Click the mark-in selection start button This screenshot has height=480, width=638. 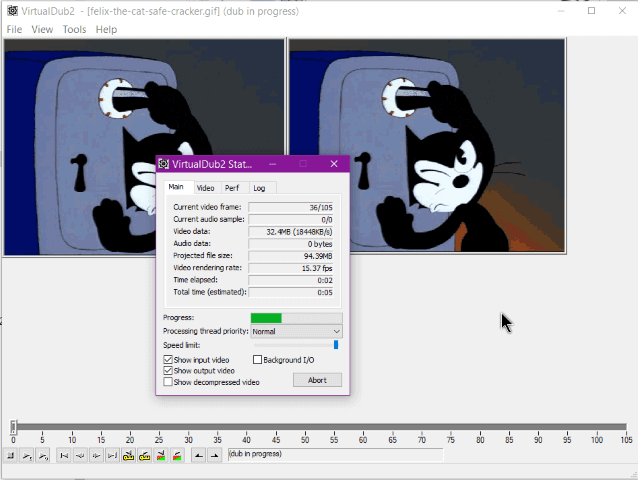(198, 456)
